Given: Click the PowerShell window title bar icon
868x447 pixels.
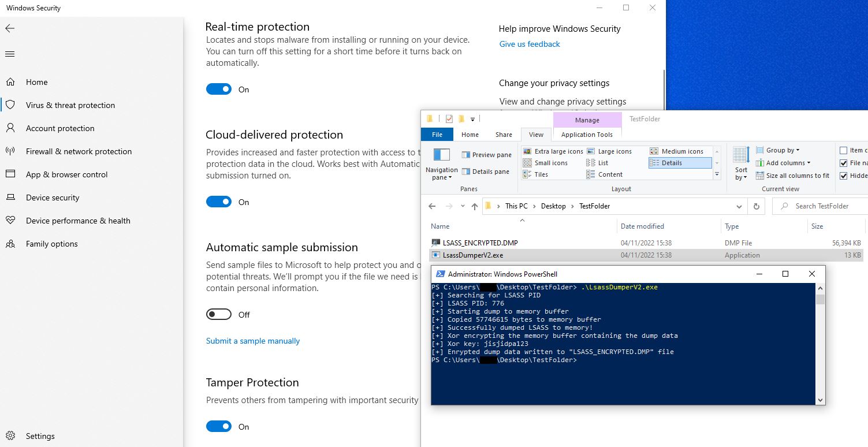Looking at the screenshot, I should [x=440, y=274].
